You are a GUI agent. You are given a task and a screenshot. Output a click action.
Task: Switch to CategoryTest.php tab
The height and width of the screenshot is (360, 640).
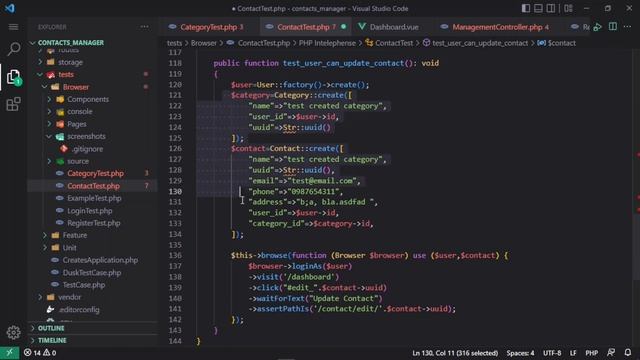click(209, 27)
